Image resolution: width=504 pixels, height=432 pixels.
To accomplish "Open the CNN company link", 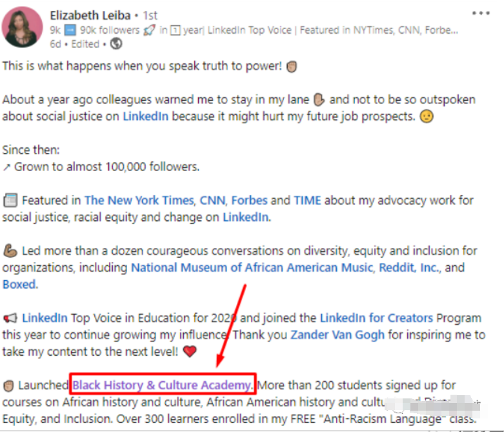I will [x=212, y=200].
